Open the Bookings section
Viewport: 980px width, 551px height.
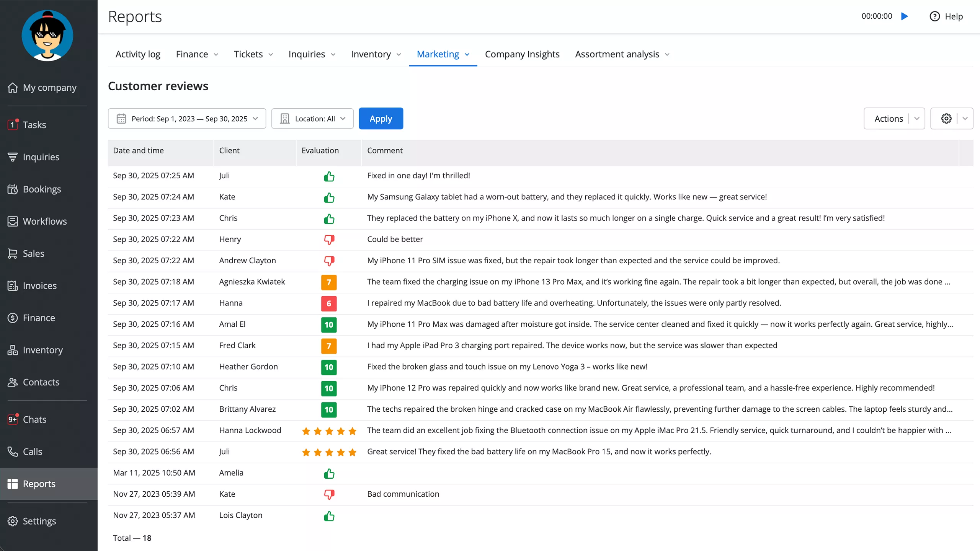coord(42,189)
